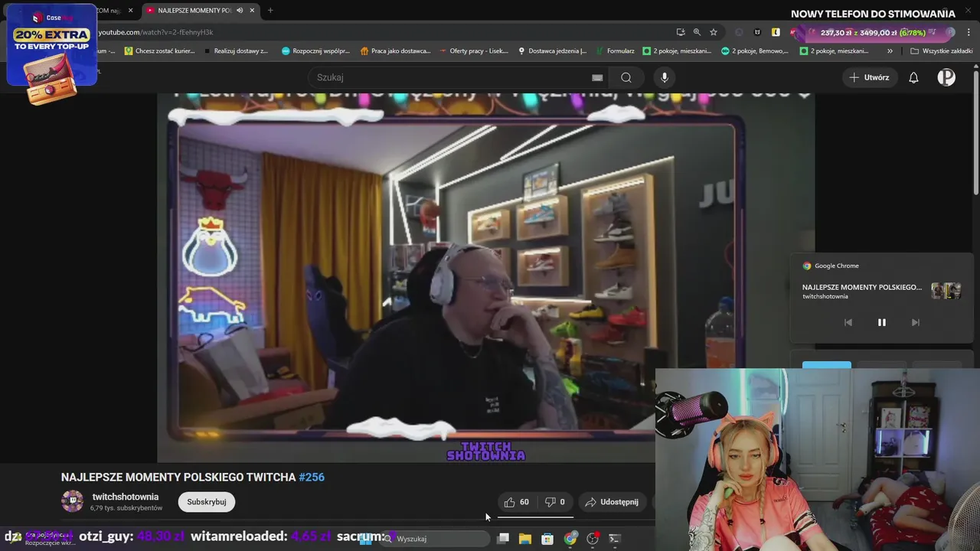Click the twitchshotownia channel avatar
The image size is (980, 551).
click(x=72, y=501)
